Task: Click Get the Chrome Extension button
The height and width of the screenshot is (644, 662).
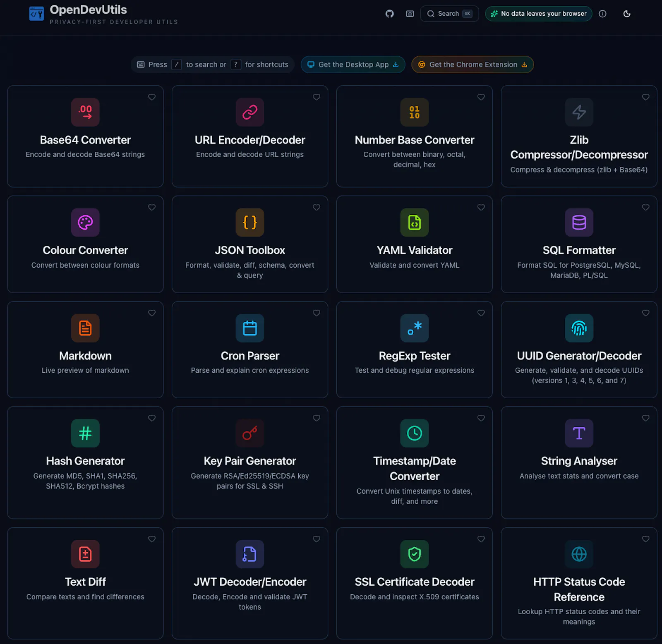Action: coord(473,65)
